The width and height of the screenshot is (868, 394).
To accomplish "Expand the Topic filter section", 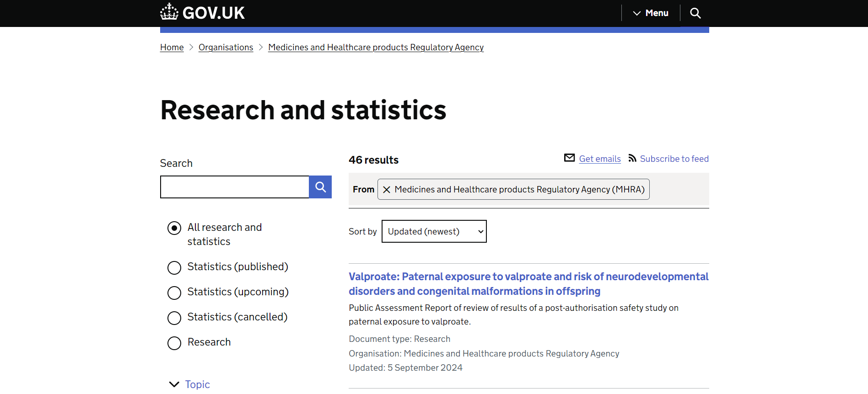I will click(x=197, y=384).
